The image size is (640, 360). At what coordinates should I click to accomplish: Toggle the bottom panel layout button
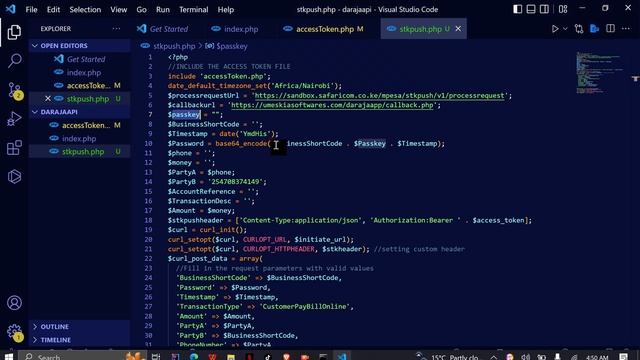[531, 9]
